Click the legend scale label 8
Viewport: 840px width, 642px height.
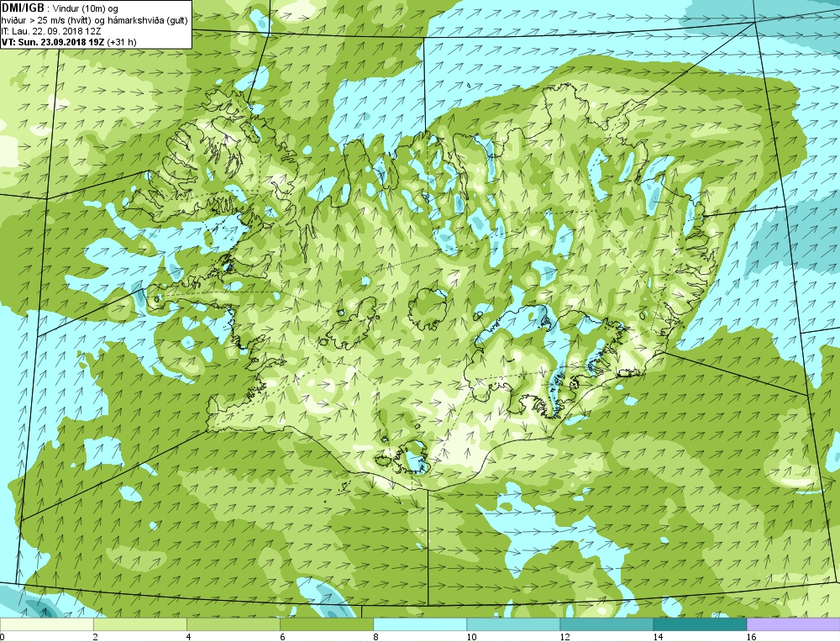(x=376, y=637)
